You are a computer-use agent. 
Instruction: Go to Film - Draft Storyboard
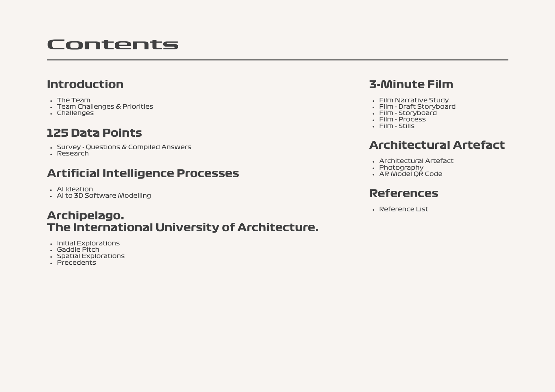coord(417,107)
